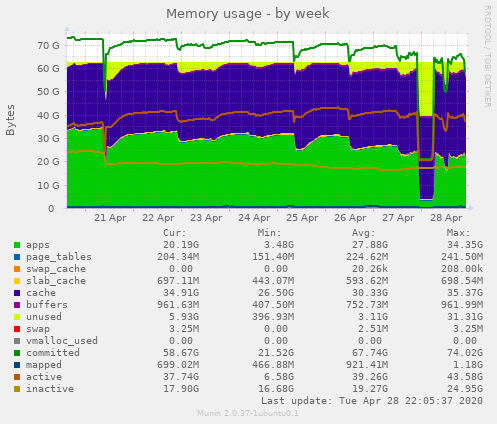This screenshot has height=424, width=497.
Task: Click the inactive olive legend swatch
Action: click(17, 389)
